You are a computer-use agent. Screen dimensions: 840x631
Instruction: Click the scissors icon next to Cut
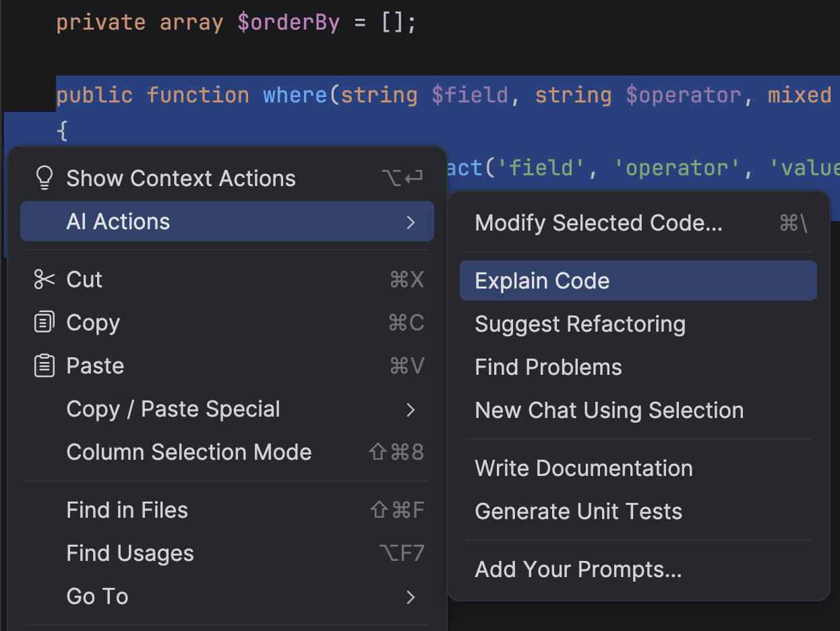(43, 279)
